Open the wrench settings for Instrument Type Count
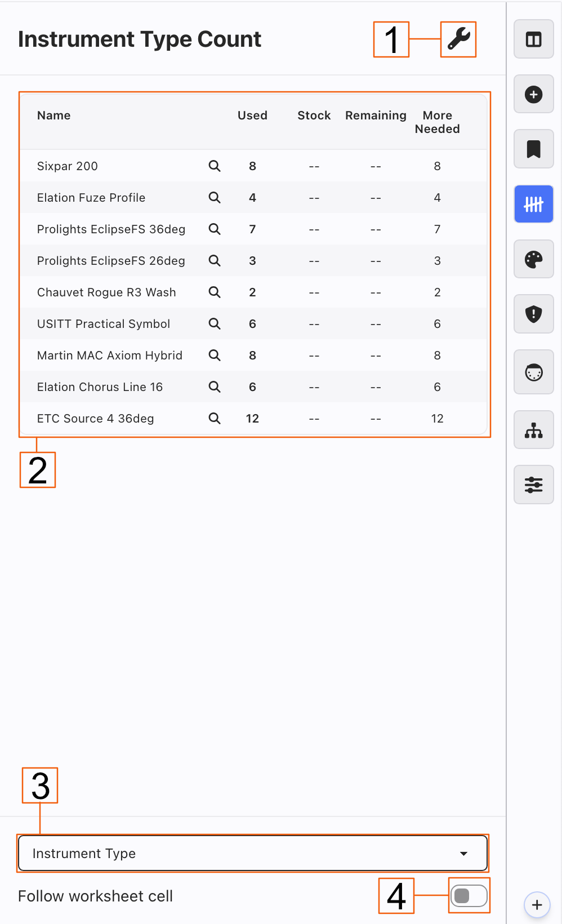 458,39
